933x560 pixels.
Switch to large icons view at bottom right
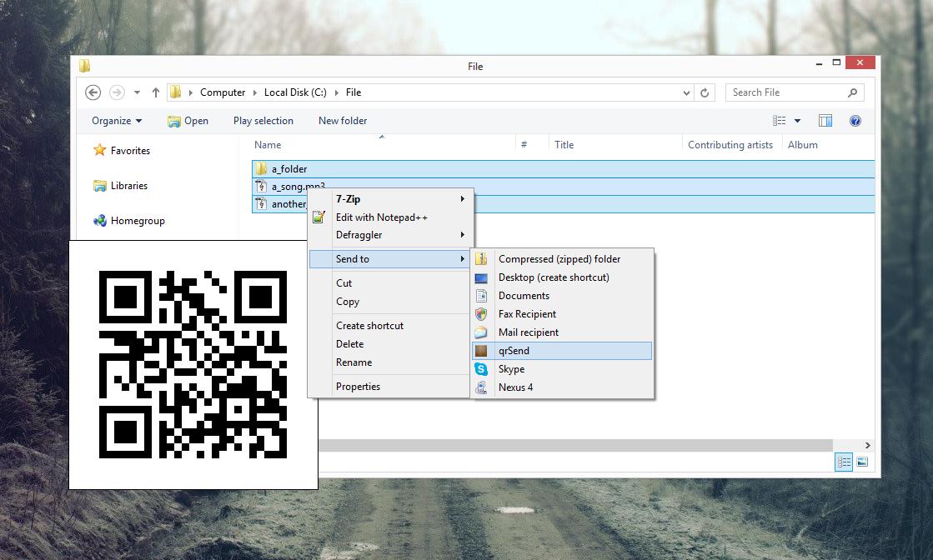click(x=862, y=462)
